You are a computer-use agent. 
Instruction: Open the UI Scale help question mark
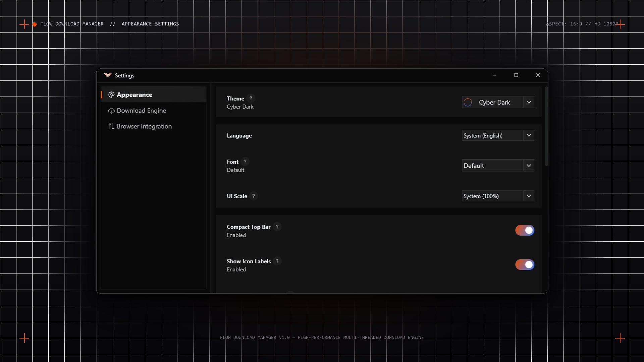(x=254, y=196)
